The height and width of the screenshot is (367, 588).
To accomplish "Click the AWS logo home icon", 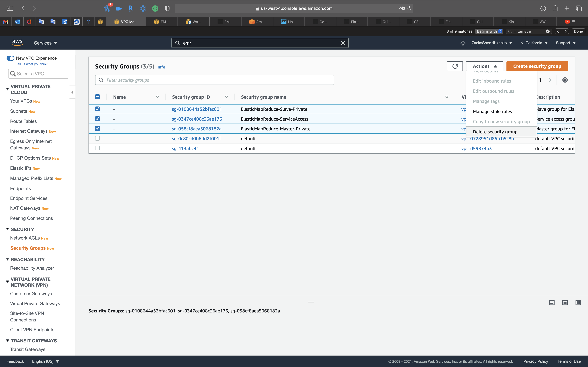I will pyautogui.click(x=17, y=43).
